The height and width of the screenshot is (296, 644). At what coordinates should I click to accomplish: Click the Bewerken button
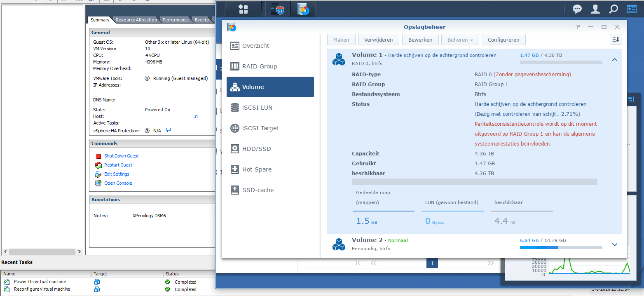420,40
